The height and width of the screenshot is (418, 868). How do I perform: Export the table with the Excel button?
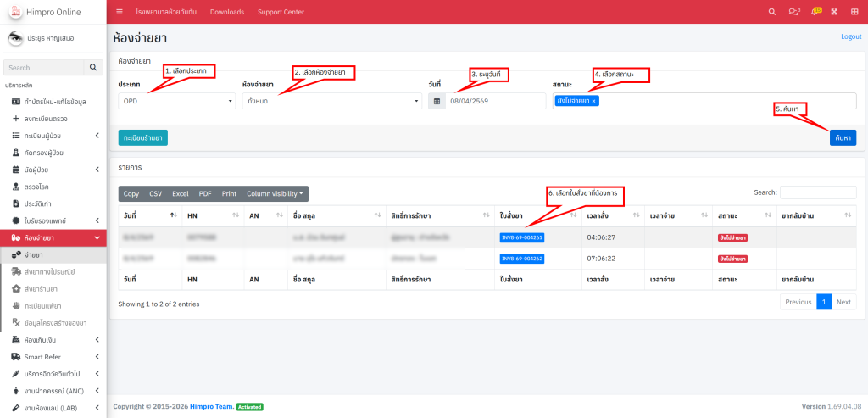[181, 193]
